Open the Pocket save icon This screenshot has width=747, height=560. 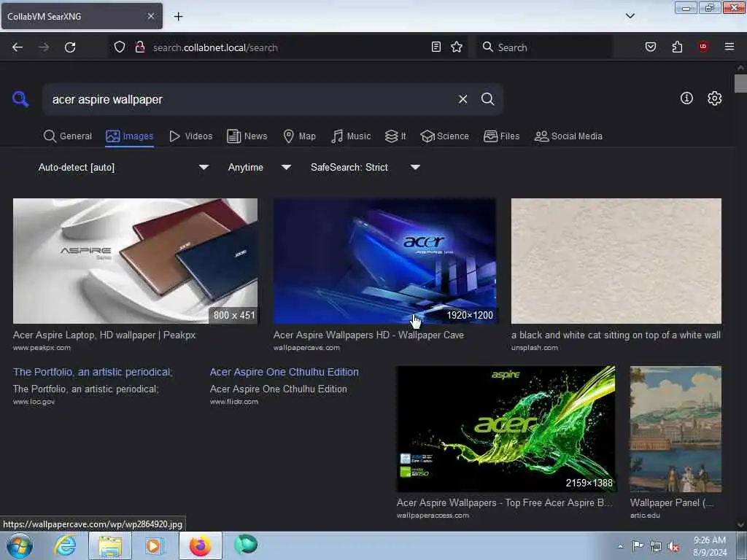click(651, 47)
